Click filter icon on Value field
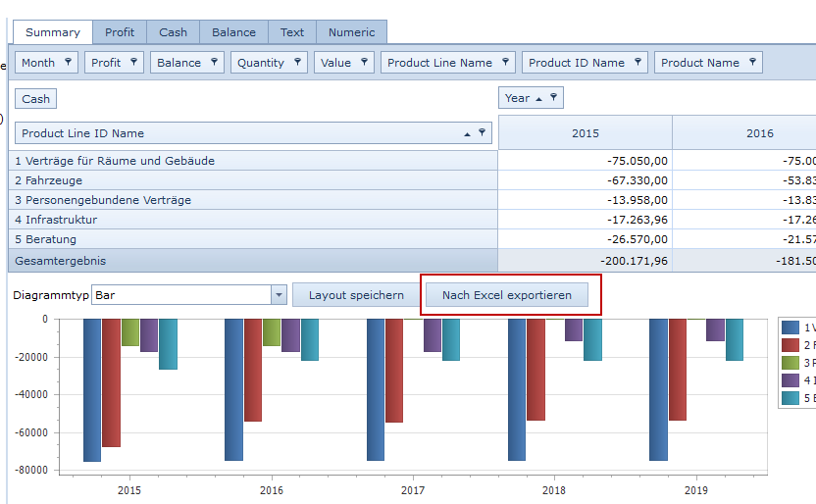This screenshot has width=816, height=504. pyautogui.click(x=364, y=62)
